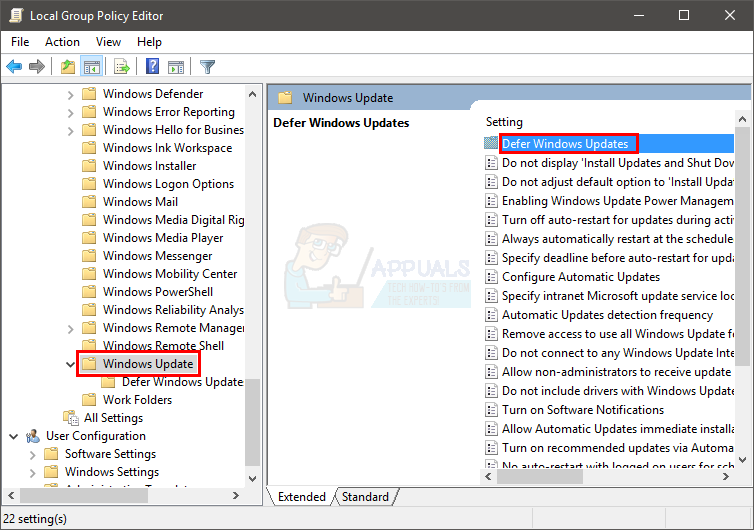The height and width of the screenshot is (530, 754).
Task: Click the Local Group Policy Editor title icon
Action: tap(16, 15)
